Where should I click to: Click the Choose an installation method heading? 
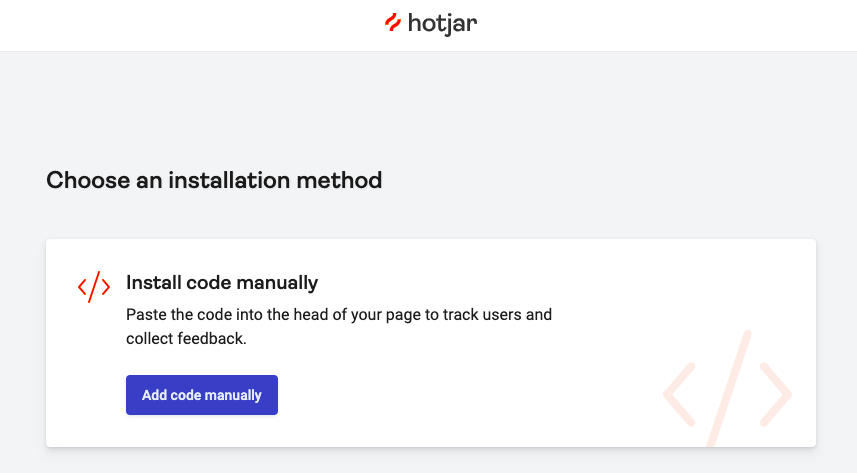(214, 180)
